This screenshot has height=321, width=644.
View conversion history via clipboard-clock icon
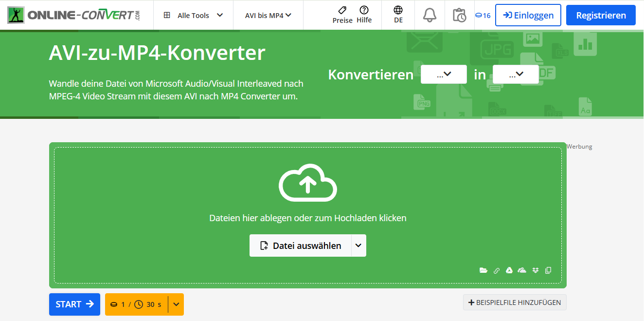click(x=459, y=15)
